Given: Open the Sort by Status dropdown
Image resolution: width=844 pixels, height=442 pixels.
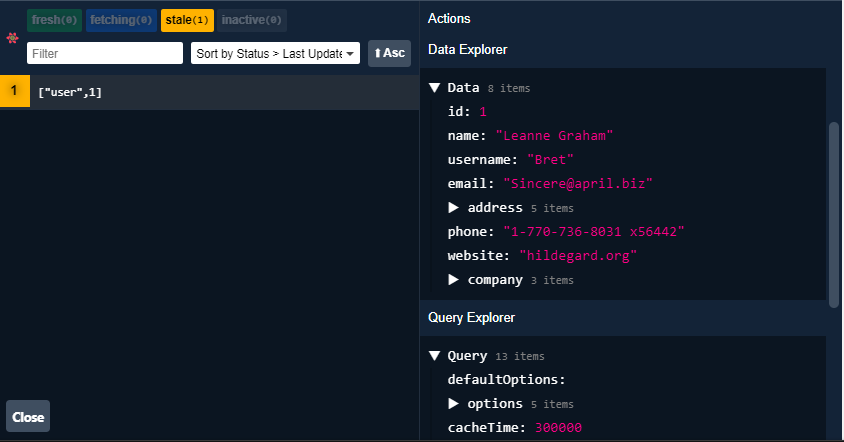Looking at the screenshot, I should click(275, 53).
